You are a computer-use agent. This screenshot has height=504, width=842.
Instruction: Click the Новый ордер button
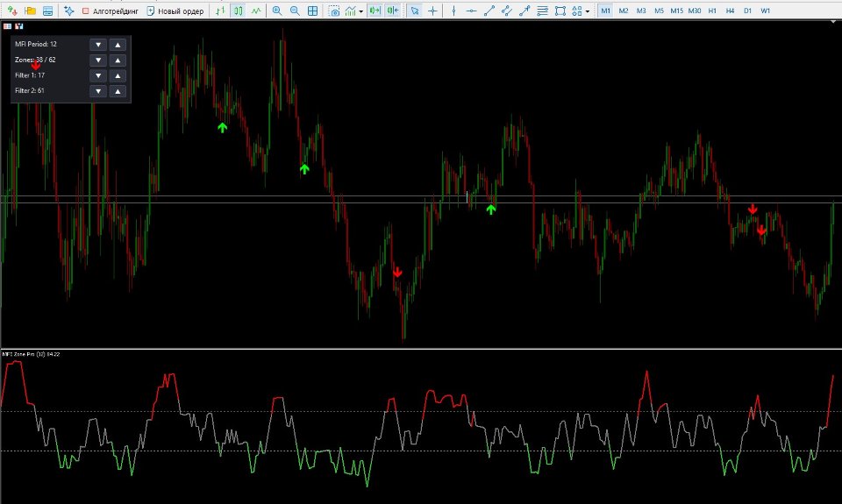pos(175,11)
